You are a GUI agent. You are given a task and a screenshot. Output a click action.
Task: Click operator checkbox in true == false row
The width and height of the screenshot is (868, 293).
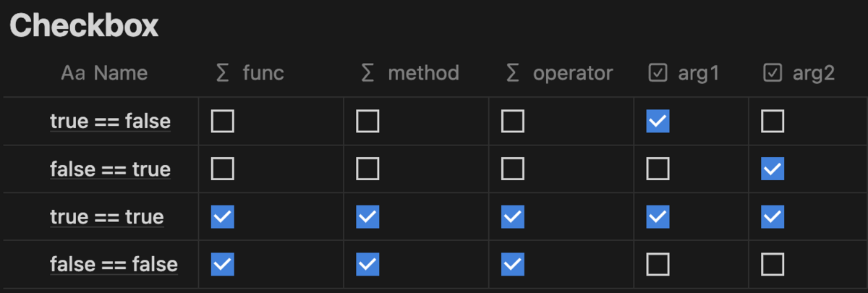[513, 122]
